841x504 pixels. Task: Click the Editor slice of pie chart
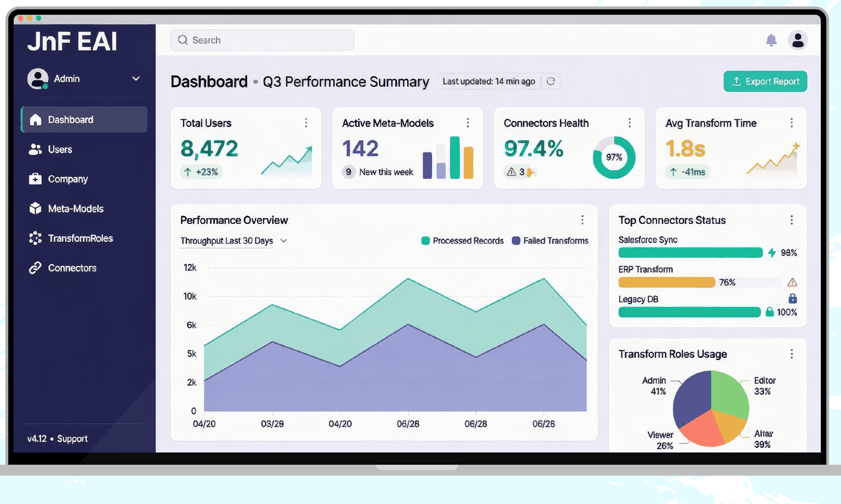pyautogui.click(x=730, y=393)
